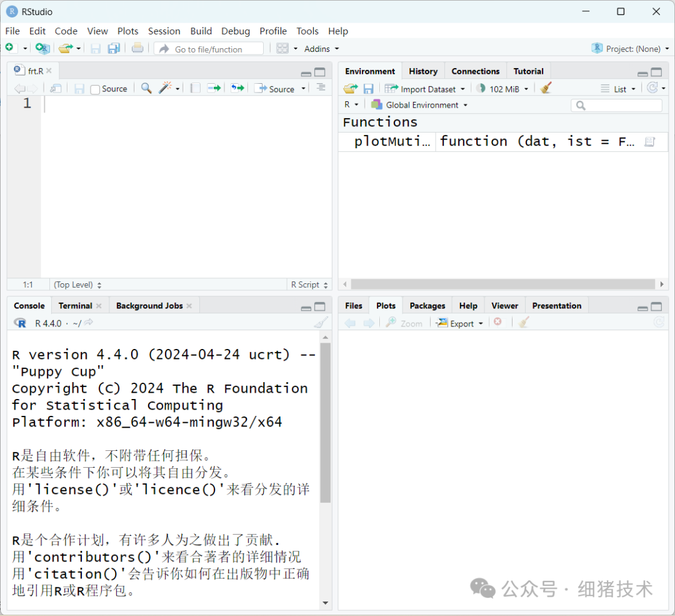The width and height of the screenshot is (675, 616).
Task: Open the Export plot dropdown
Action: pos(460,323)
